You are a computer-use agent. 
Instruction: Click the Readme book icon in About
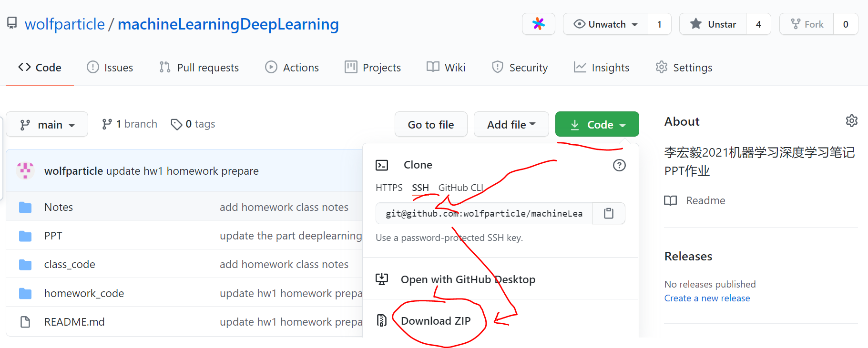coord(671,200)
